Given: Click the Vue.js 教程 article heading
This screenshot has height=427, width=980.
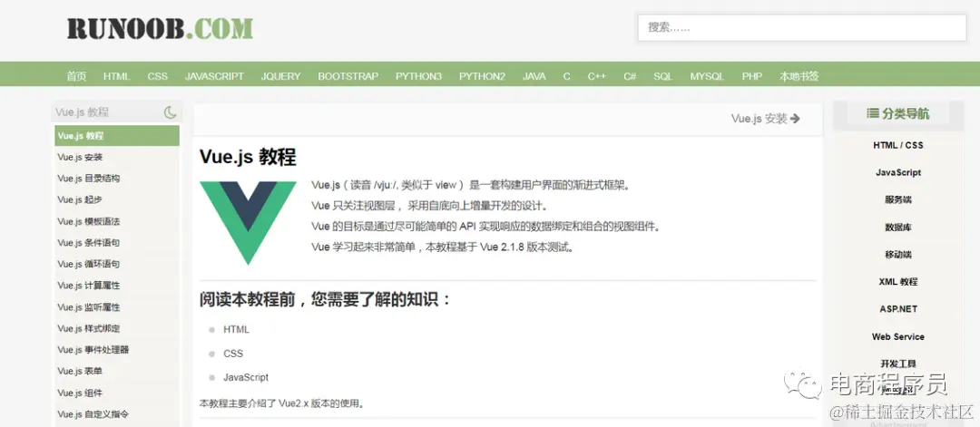Looking at the screenshot, I should point(248,157).
